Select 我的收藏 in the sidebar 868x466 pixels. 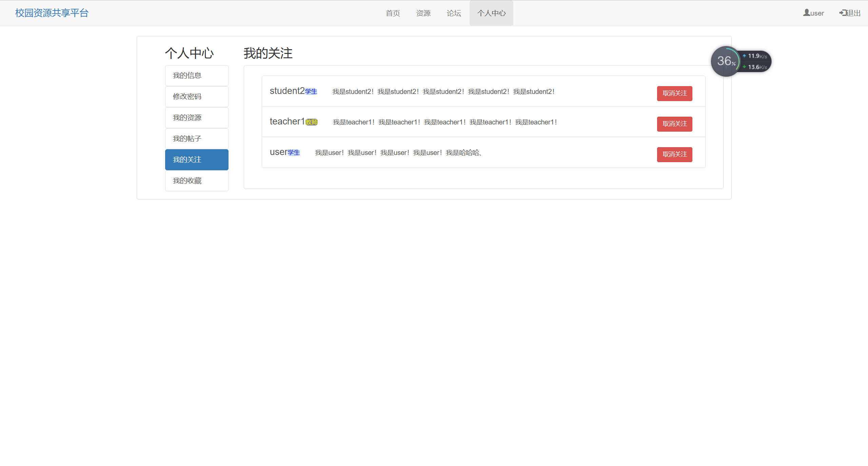(197, 181)
